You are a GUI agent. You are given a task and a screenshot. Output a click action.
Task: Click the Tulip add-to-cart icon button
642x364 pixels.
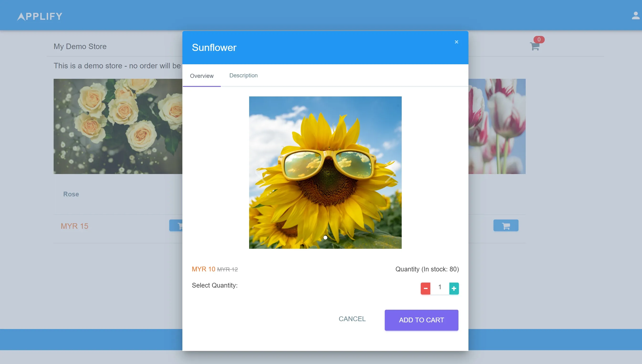pos(506,225)
